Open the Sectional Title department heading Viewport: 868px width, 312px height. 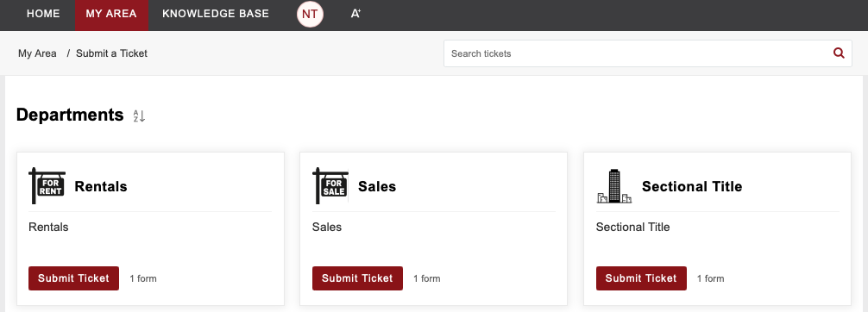click(692, 186)
